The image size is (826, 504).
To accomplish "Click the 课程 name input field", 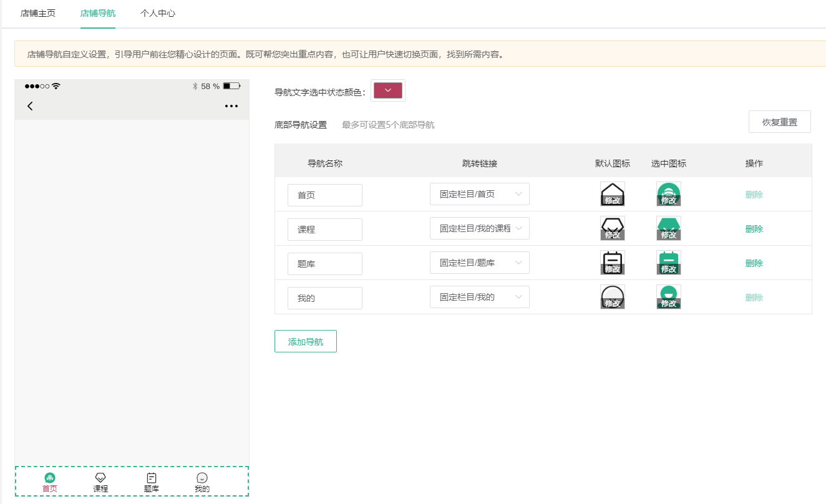I will 325,230.
